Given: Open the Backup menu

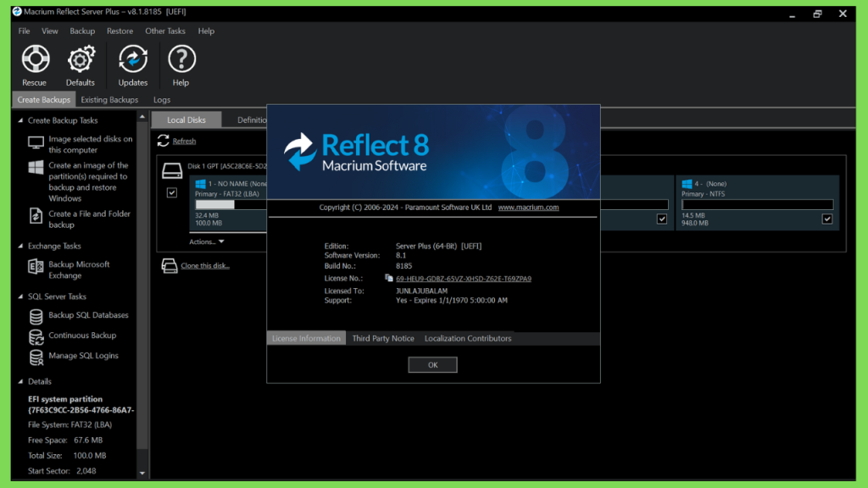Looking at the screenshot, I should click(x=82, y=31).
